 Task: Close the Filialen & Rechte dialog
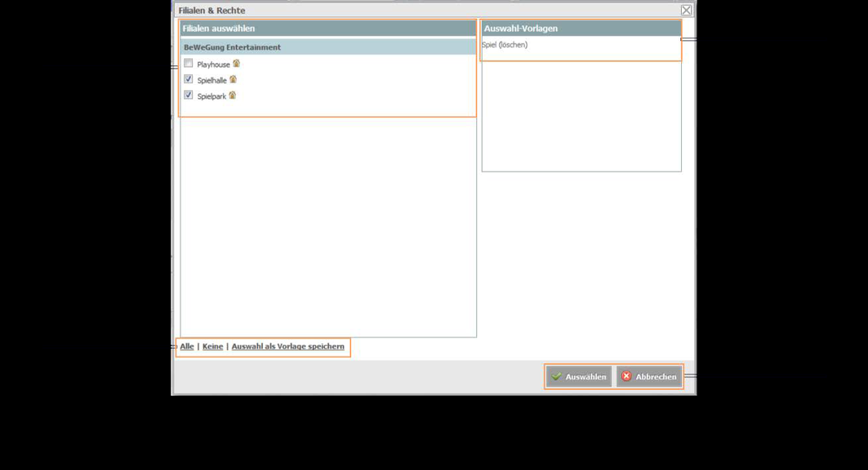pyautogui.click(x=687, y=10)
